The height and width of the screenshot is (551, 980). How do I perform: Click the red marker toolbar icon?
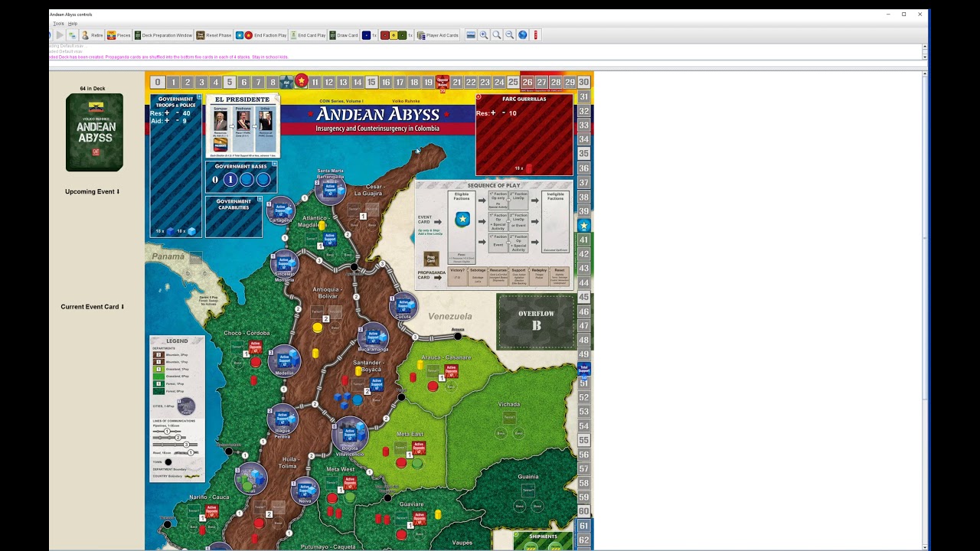[536, 35]
